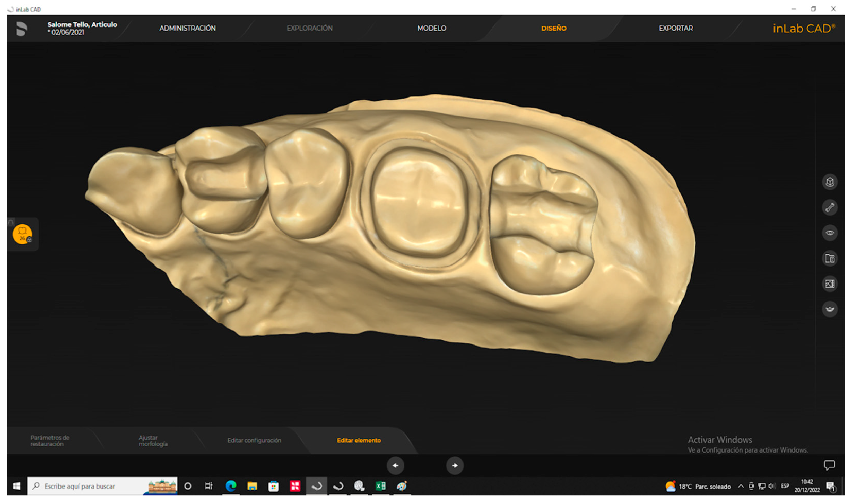Advance to the next step arrow
The image size is (852, 504).
tap(455, 466)
